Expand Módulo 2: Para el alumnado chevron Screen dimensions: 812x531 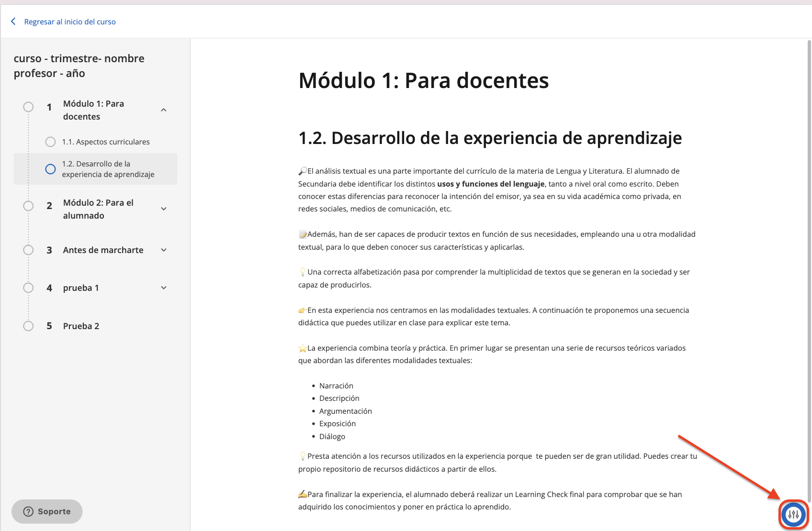coord(164,209)
